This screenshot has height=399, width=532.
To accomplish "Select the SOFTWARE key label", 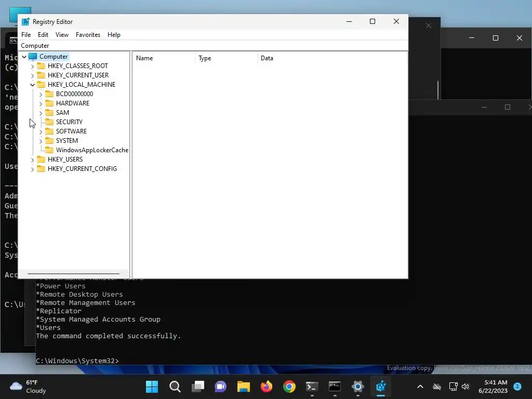I will (x=71, y=131).
